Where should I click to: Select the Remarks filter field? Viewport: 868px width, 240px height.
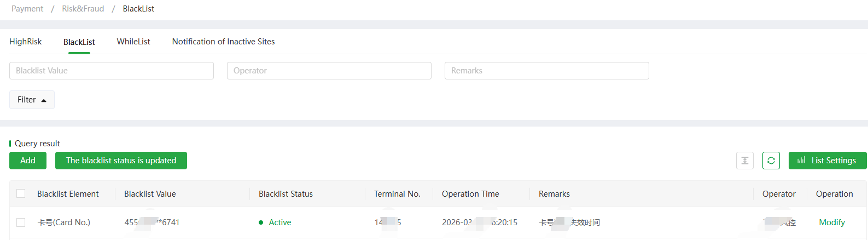pyautogui.click(x=547, y=71)
